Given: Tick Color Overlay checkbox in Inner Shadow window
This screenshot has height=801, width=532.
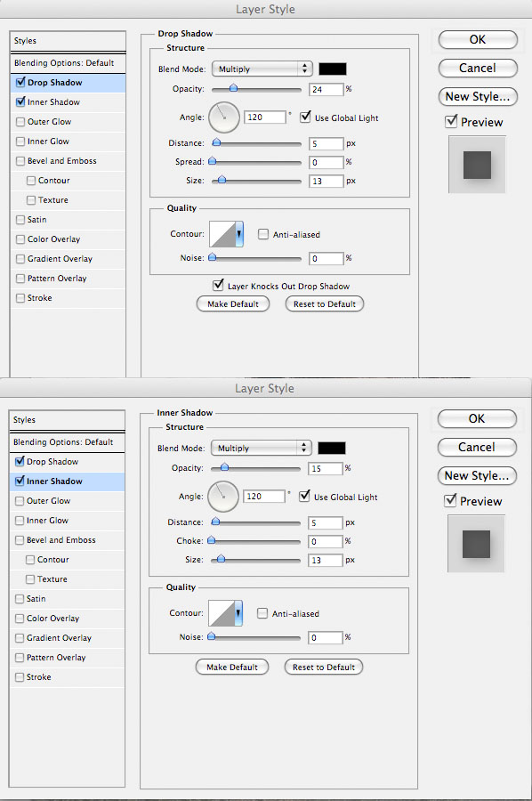Looking at the screenshot, I should (x=20, y=619).
